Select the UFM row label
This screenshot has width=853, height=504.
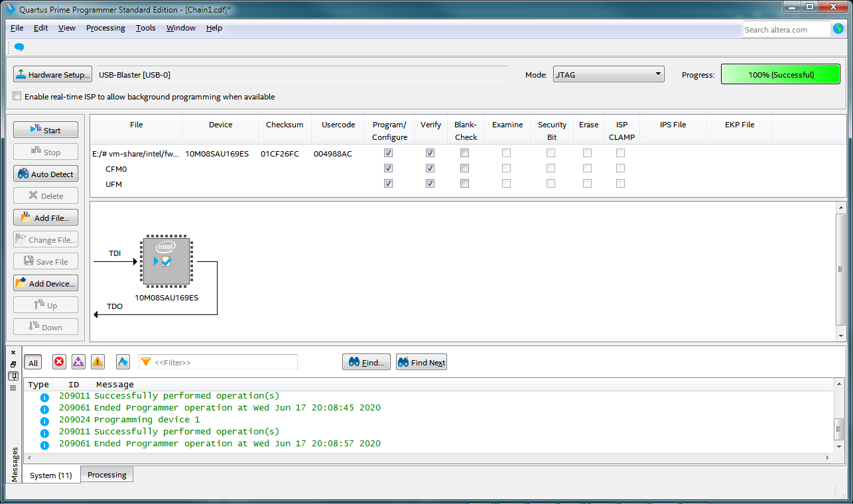[113, 184]
